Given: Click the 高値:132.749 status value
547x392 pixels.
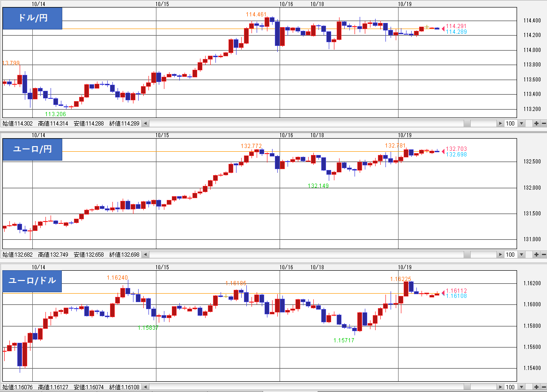Looking at the screenshot, I should point(53,255).
